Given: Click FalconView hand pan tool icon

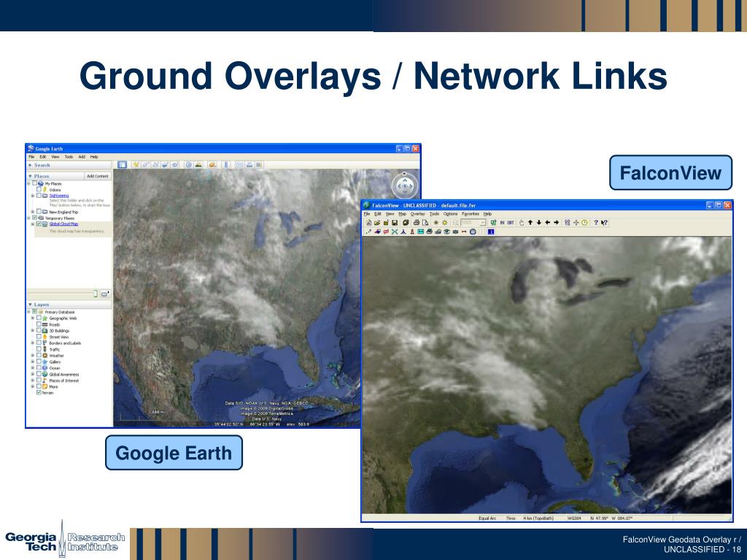Looking at the screenshot, I should coord(522,222).
